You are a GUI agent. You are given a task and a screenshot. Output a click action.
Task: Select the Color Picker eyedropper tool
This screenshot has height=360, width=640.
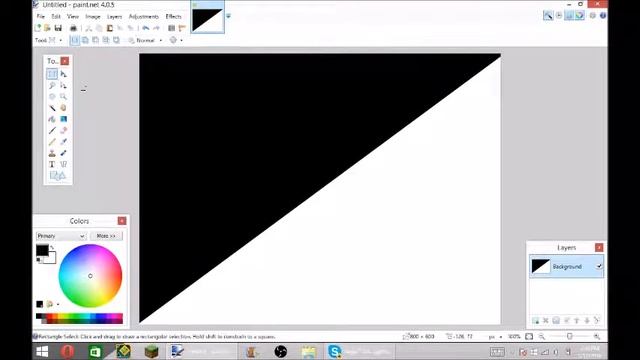click(63, 142)
